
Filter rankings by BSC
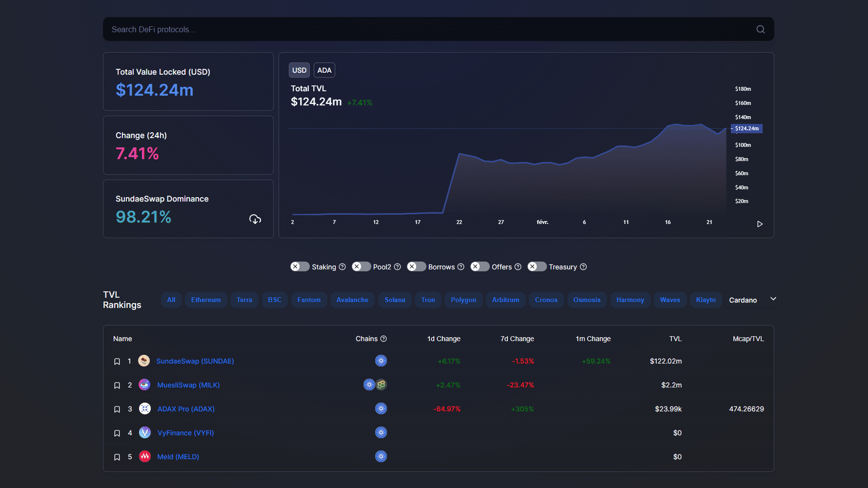pyautogui.click(x=275, y=300)
